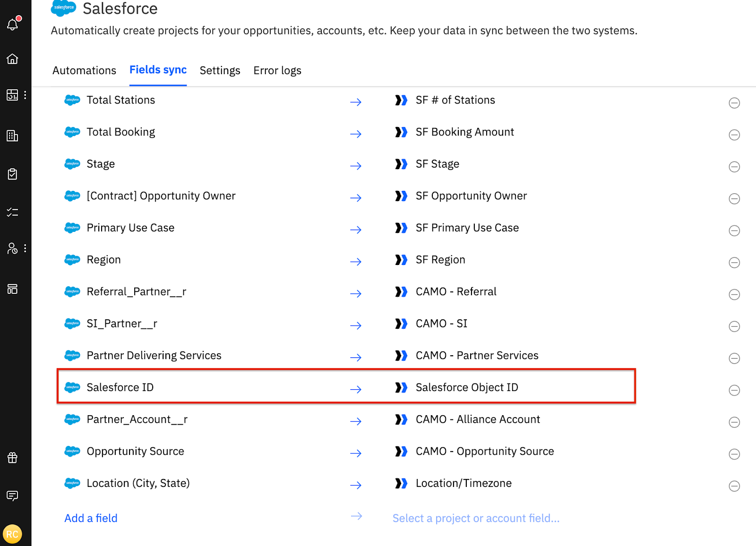Select the SI_Partner__r field

tap(121, 324)
